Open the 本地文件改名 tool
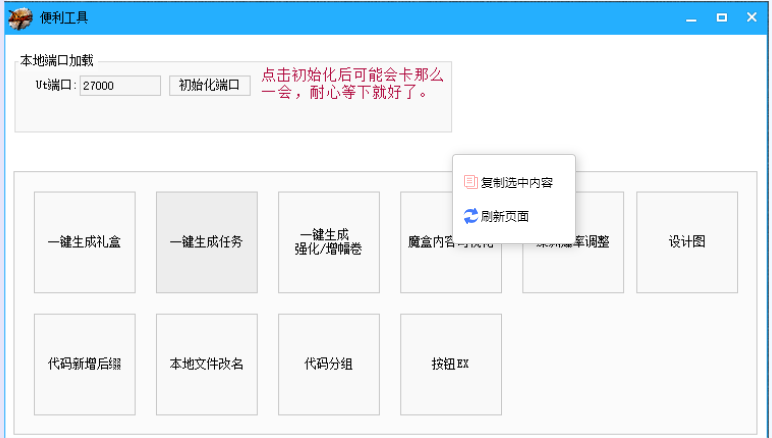Viewport: 772px width, 438px height. pos(207,364)
